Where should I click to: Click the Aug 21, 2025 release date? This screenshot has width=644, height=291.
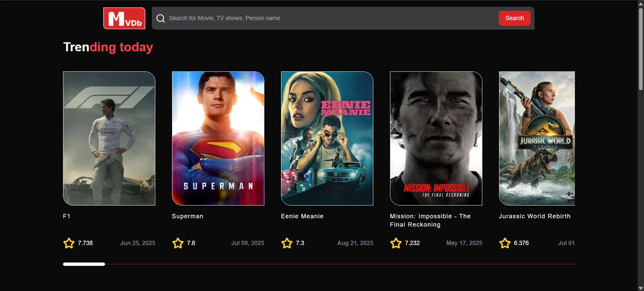(355, 243)
